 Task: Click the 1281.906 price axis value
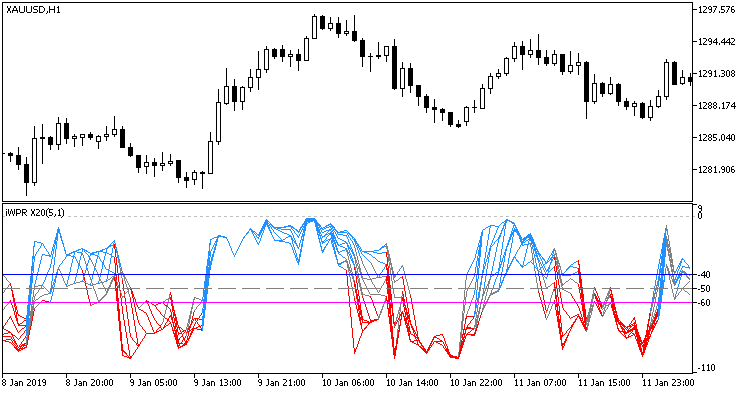tap(716, 170)
